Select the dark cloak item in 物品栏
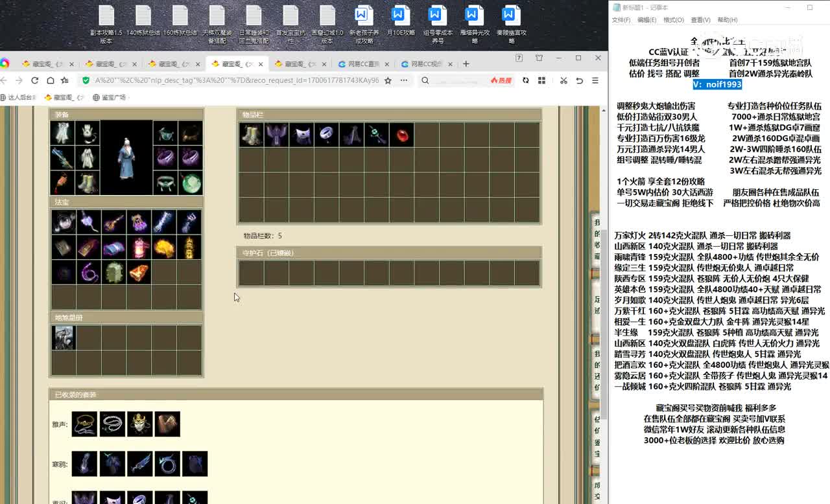The height and width of the screenshot is (504, 830). [351, 134]
